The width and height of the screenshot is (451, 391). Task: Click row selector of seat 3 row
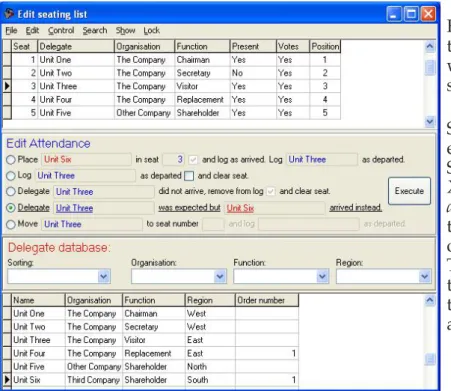click(x=7, y=86)
